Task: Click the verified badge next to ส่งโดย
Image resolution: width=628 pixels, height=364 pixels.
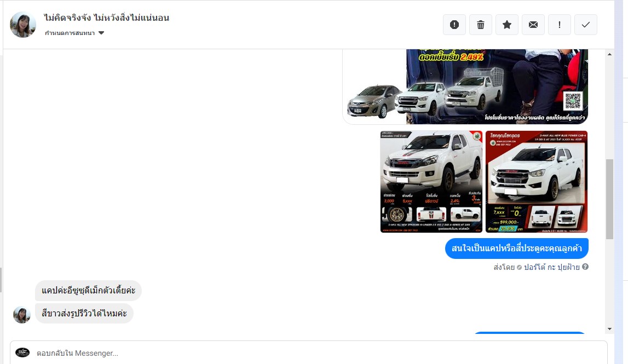Action: coord(519,267)
